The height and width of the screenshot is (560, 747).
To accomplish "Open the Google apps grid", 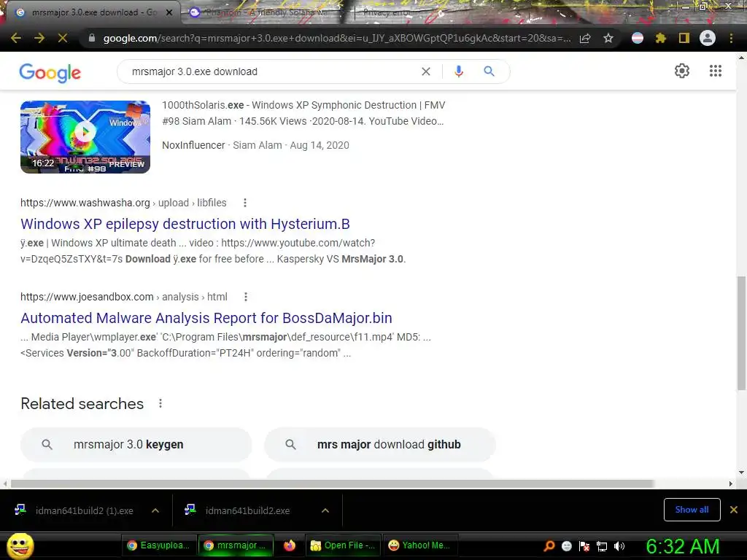I will tap(716, 71).
